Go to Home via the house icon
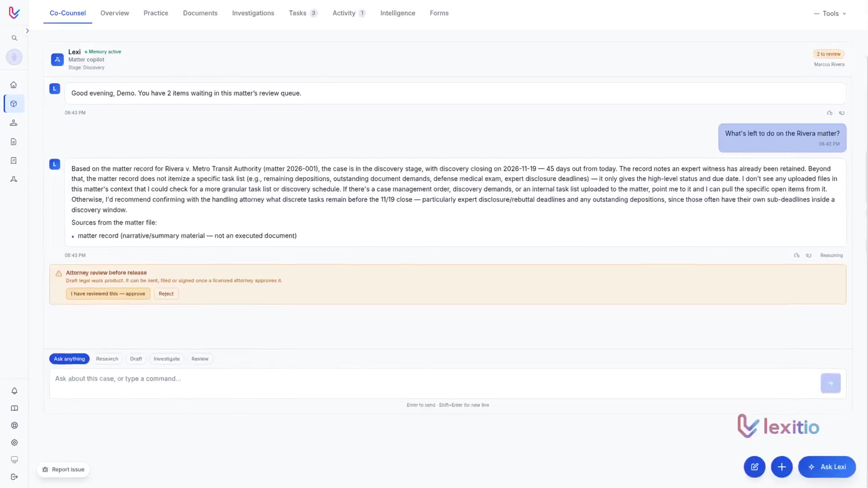868x488 pixels. [14, 85]
